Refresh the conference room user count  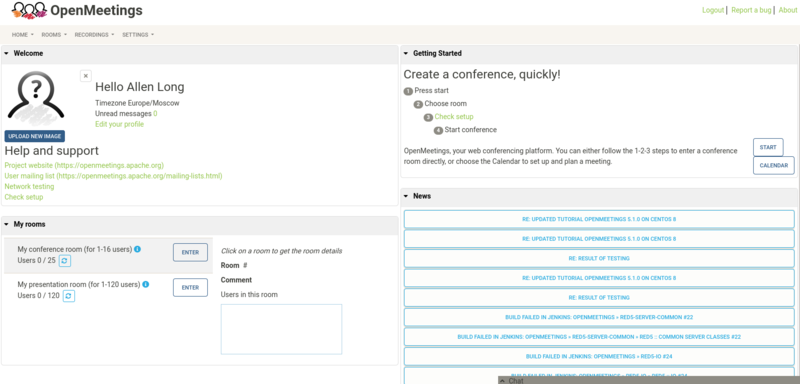pos(65,261)
